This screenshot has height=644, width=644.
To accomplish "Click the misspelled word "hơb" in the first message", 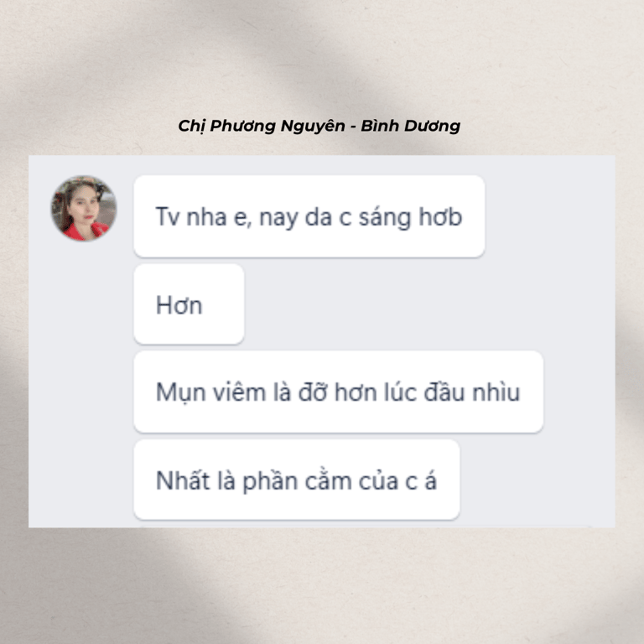I will [441, 216].
